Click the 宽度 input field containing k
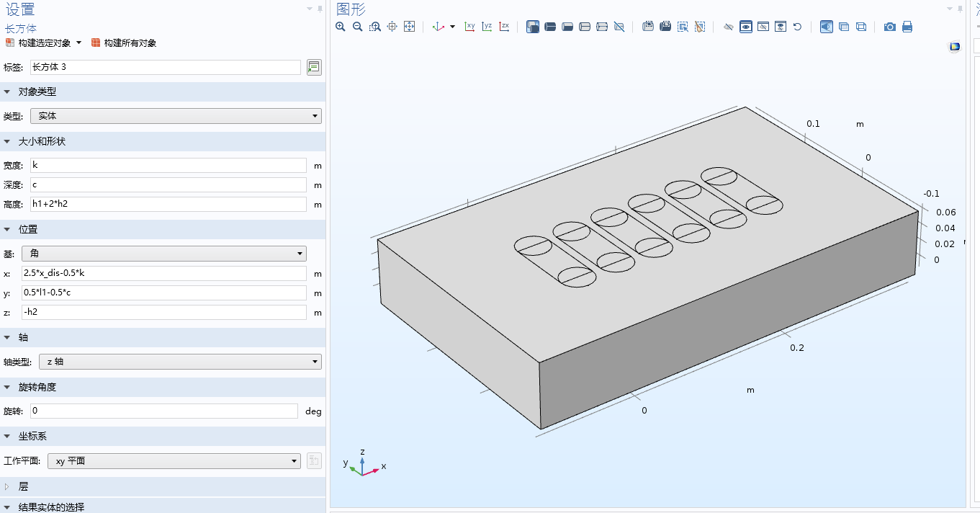Image resolution: width=980 pixels, height=513 pixels. point(168,165)
